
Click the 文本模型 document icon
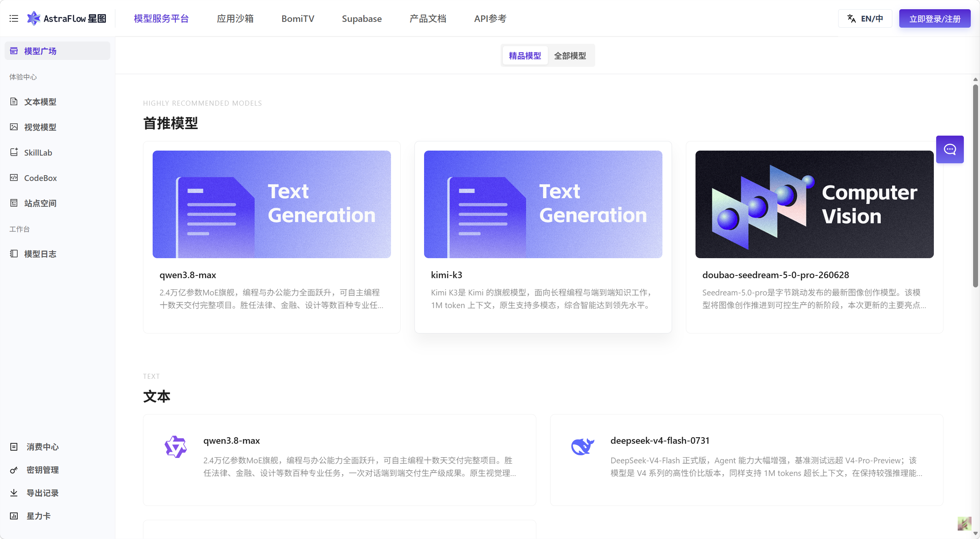[14, 101]
